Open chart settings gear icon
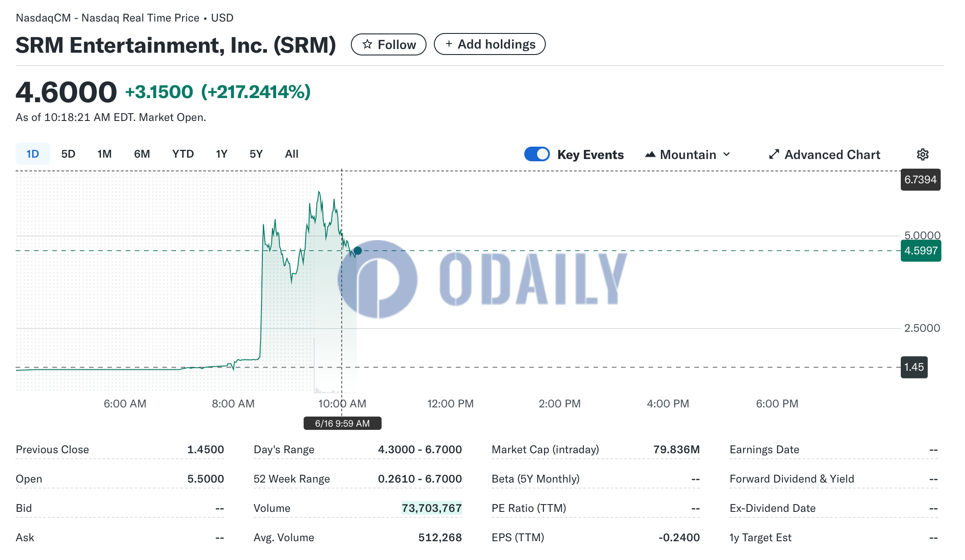 coord(923,154)
